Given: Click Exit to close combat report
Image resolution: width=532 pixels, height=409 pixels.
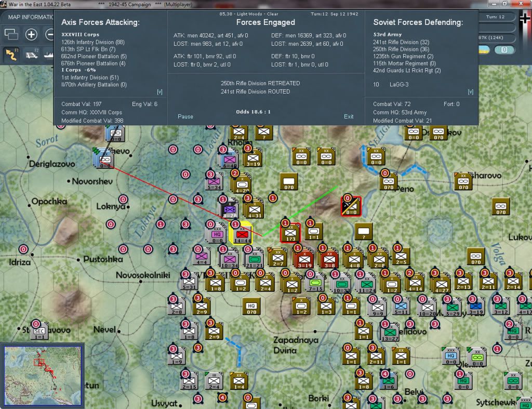Looking at the screenshot, I should pyautogui.click(x=349, y=116).
